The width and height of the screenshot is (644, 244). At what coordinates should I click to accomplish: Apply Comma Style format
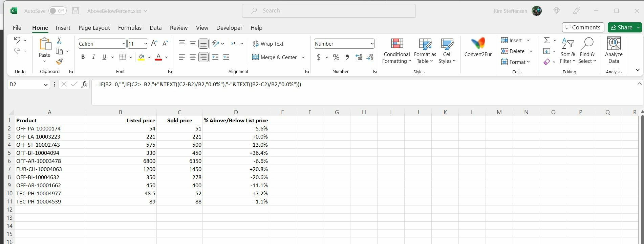[347, 57]
